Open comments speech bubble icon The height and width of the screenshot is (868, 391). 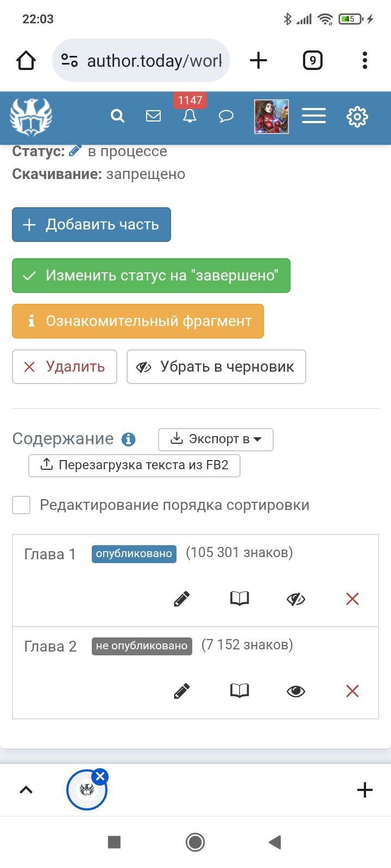pyautogui.click(x=226, y=116)
